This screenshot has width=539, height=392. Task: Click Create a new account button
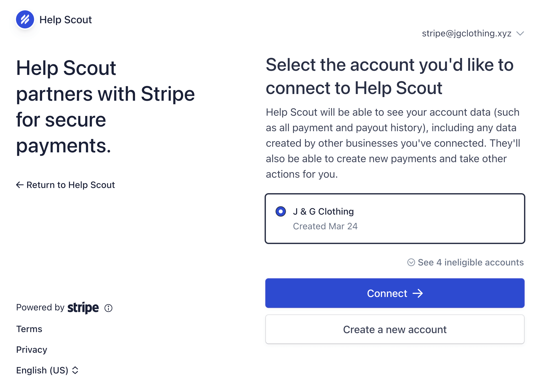[x=395, y=330]
